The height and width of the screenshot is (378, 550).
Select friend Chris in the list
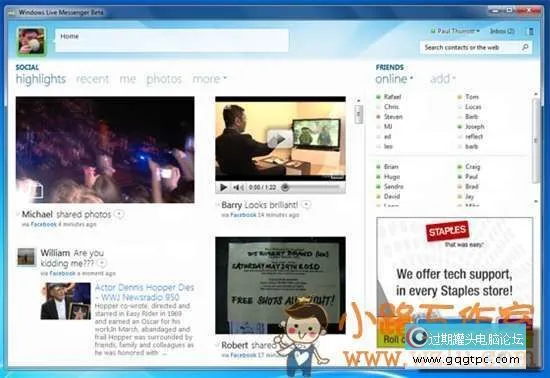pos(391,107)
